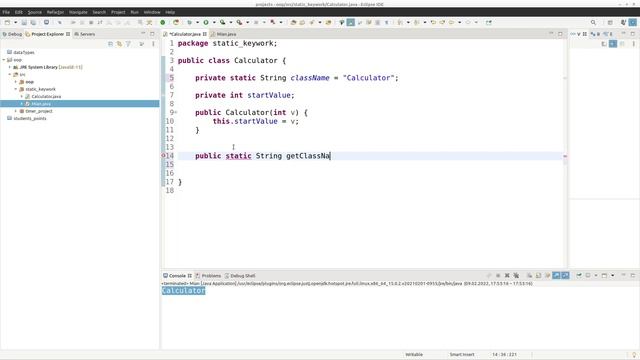Image resolution: width=640 pixels, height=360 pixels.
Task: Click the Pin Console icon
Action: click(579, 276)
